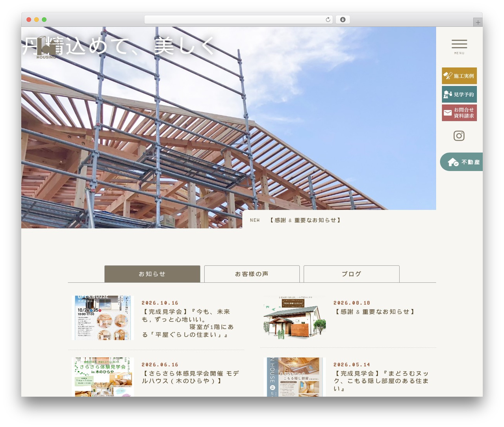
Task: Click the date 2026.06.16
Action: [x=160, y=365]
